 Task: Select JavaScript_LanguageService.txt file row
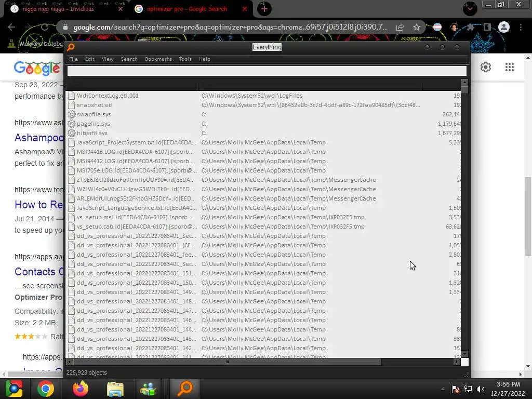tap(263, 208)
